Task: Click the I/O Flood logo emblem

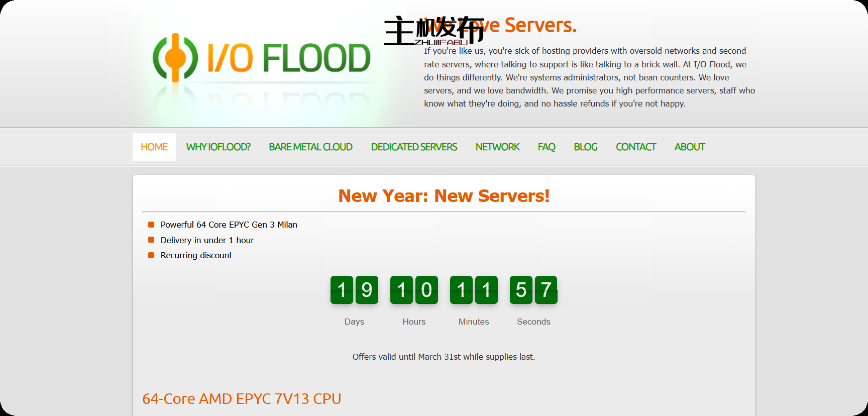Action: [x=175, y=58]
